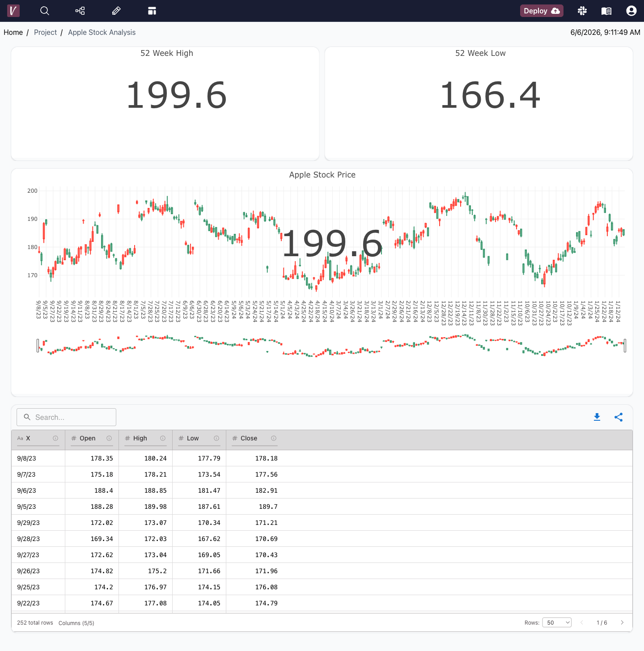Select High value 189.98
This screenshot has width=644, height=651.
pyautogui.click(x=155, y=507)
